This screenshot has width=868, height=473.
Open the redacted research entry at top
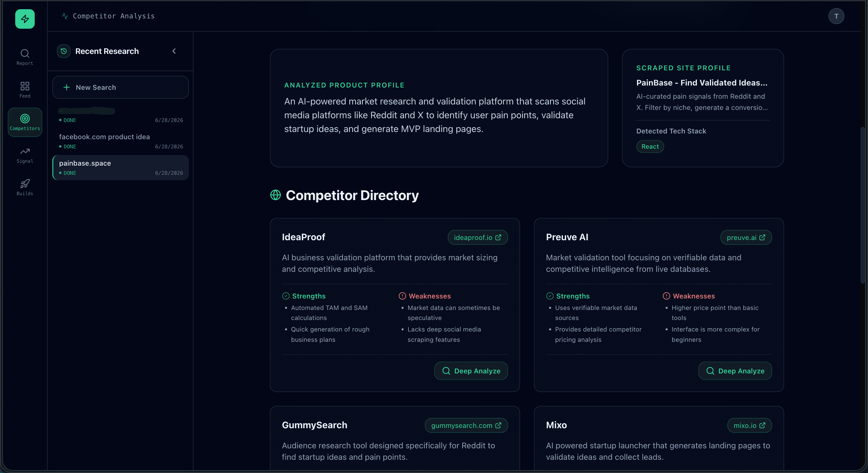(x=120, y=115)
